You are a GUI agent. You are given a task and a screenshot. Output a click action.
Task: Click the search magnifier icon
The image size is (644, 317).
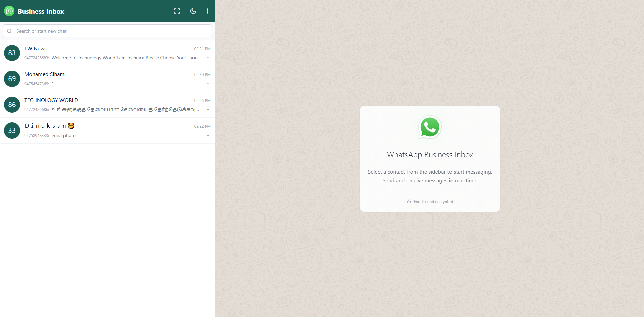[9, 31]
